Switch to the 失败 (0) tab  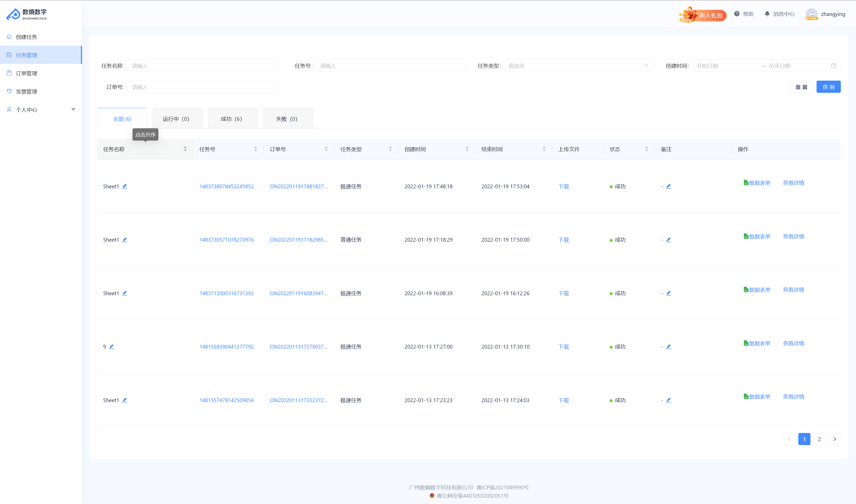click(288, 119)
